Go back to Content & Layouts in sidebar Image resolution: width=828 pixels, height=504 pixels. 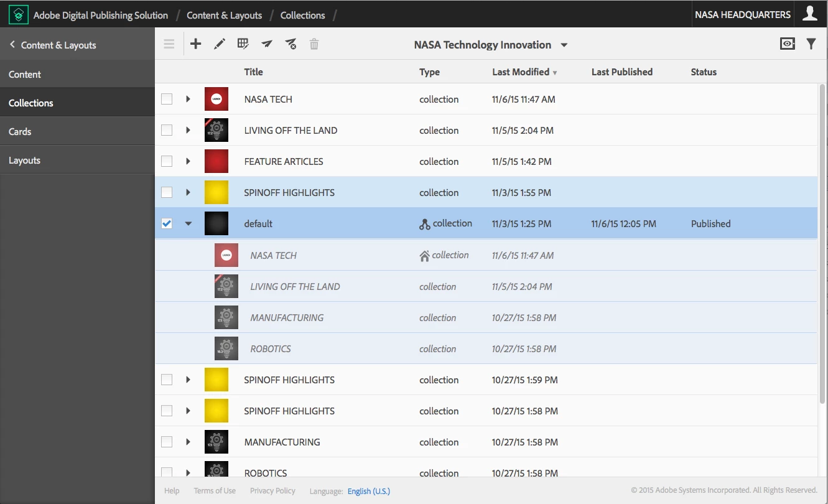(58, 45)
